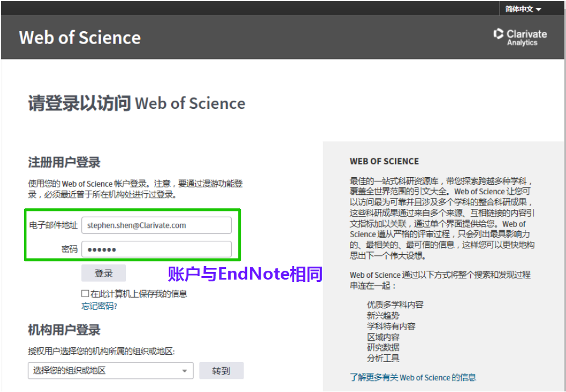Open the 简体中文 language dropdown
The image size is (566, 392).
click(x=523, y=9)
